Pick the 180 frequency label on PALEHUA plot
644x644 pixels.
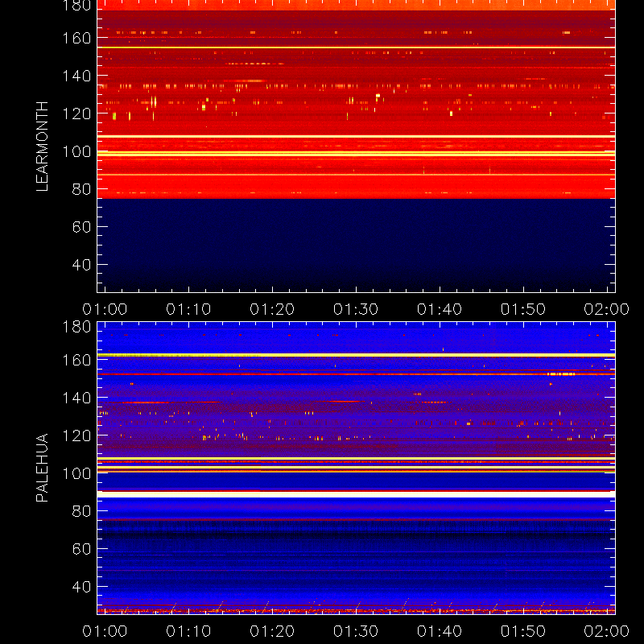click(x=76, y=327)
